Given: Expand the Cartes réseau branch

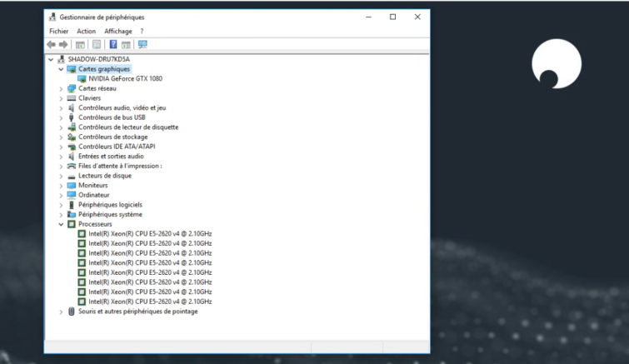Looking at the screenshot, I should (61, 88).
